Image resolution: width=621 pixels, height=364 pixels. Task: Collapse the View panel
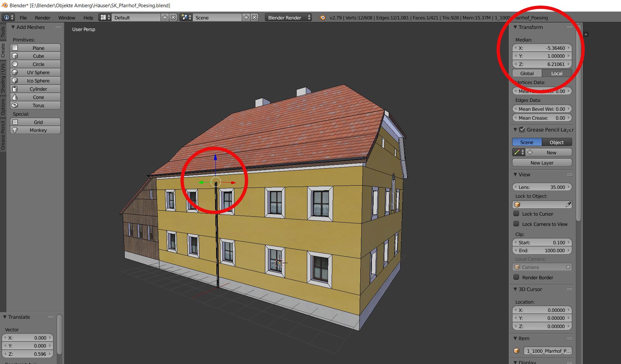click(x=515, y=174)
